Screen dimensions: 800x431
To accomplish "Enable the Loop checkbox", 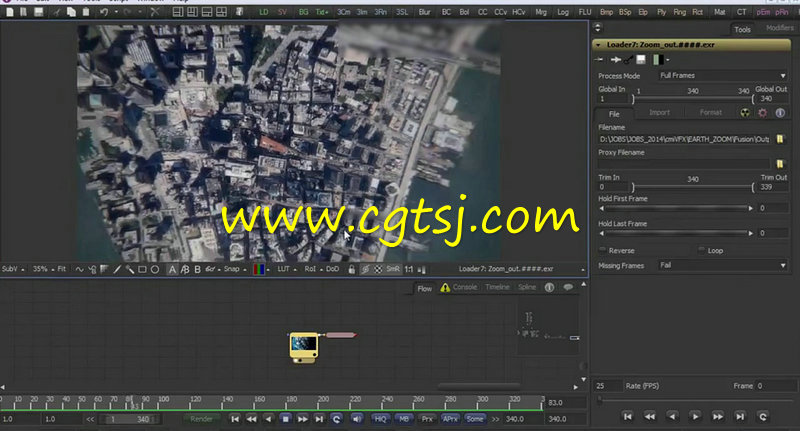I will [702, 250].
